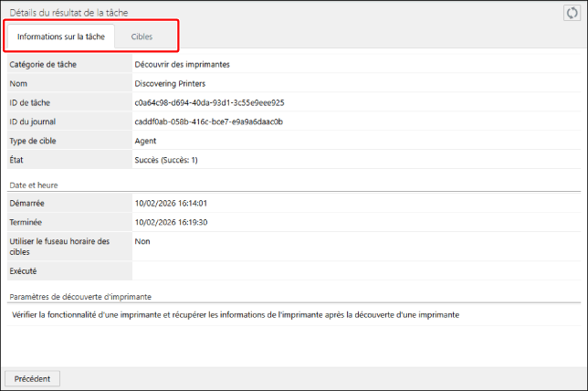The width and height of the screenshot is (588, 391).
Task: Click the Date et heure section header
Action: (x=35, y=185)
